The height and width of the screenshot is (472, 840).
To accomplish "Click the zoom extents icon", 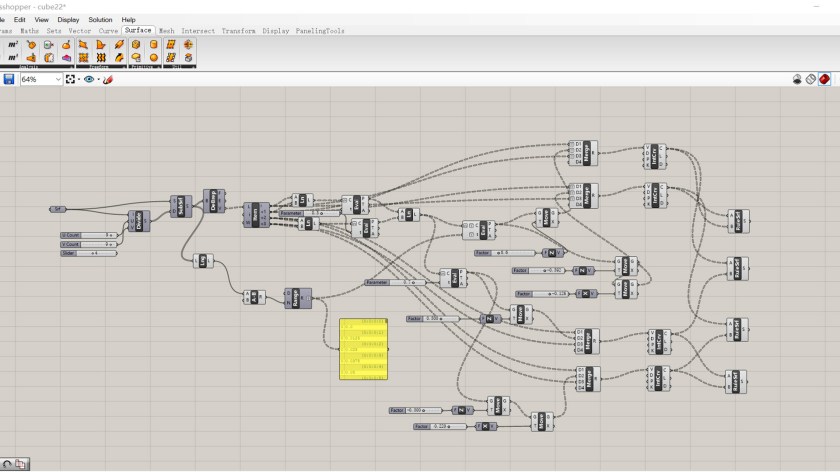I will tap(71, 79).
